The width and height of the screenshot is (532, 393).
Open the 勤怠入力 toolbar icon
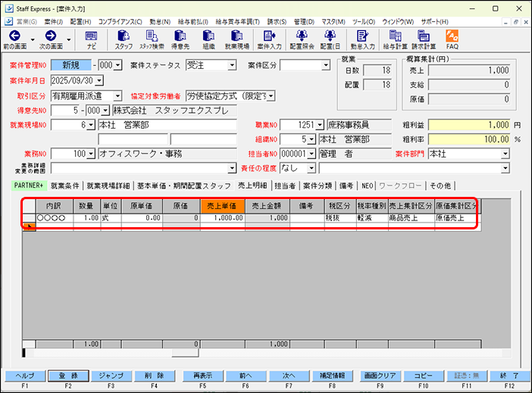pos(362,36)
